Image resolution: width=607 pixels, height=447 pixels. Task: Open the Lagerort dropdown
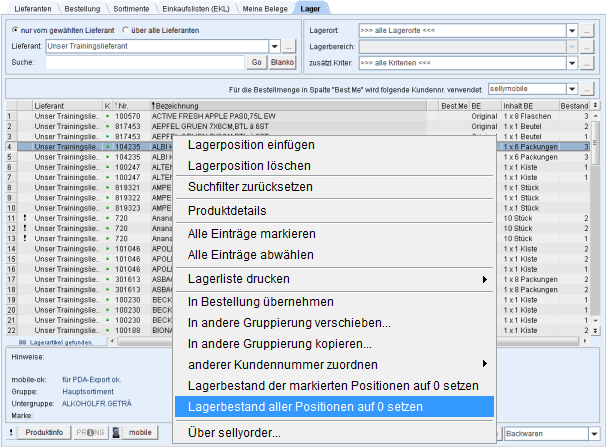pyautogui.click(x=572, y=30)
